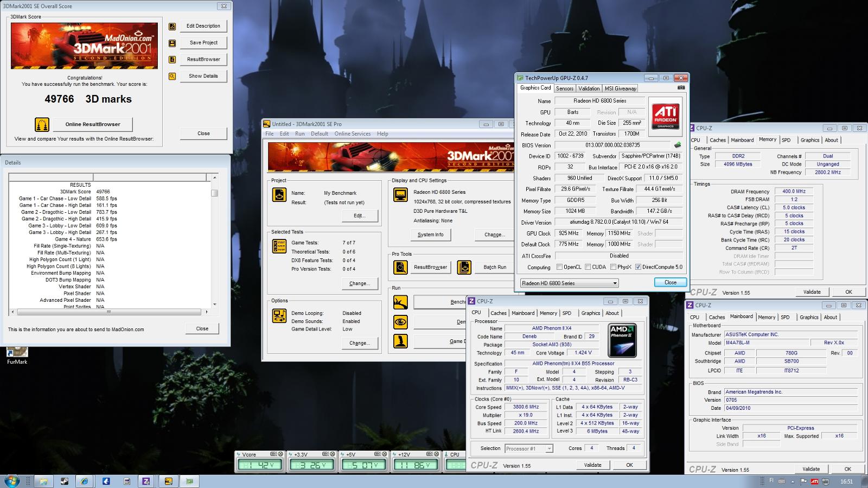This screenshot has width=868, height=488.
Task: Toggle the OpenCL checkbox in GPU-Z
Action: tap(559, 267)
